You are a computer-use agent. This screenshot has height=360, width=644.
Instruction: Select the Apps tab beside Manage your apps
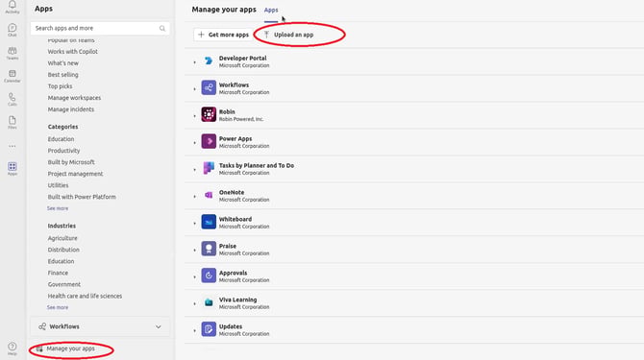[x=271, y=10]
